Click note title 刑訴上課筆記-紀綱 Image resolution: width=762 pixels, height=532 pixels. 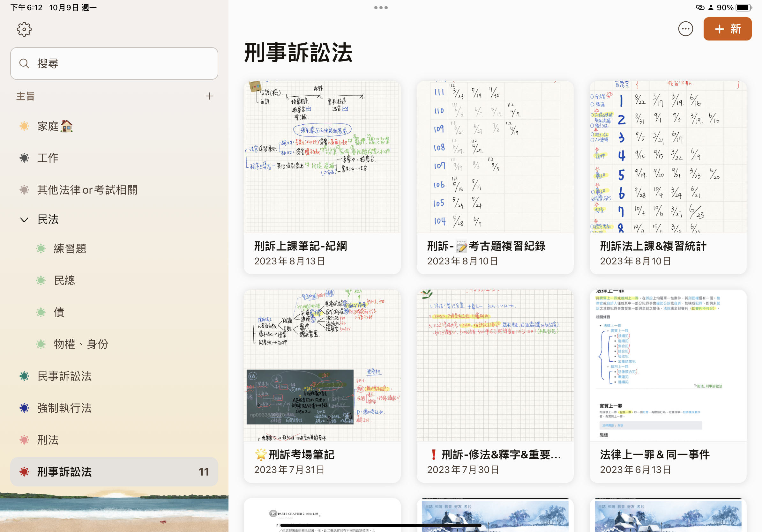pos(301,246)
